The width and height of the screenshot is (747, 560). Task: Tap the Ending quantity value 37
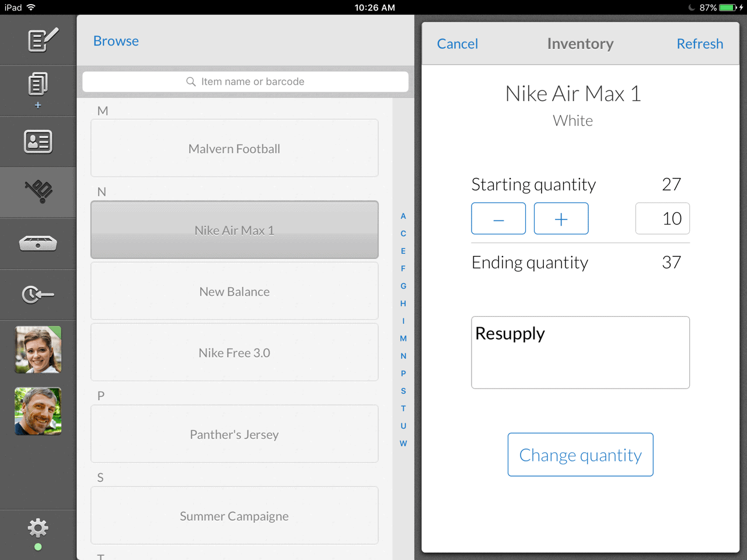(672, 262)
